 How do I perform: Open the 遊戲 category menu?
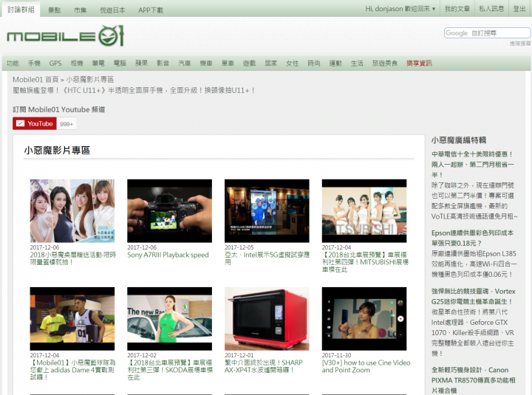click(x=250, y=63)
